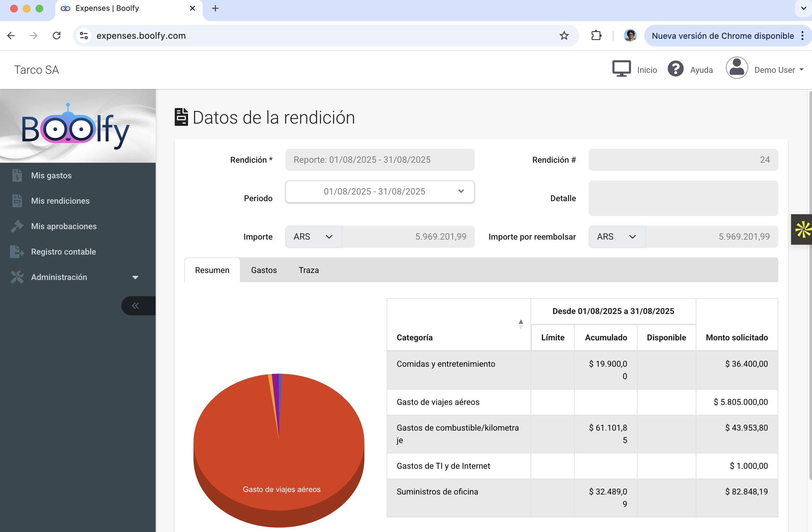Sort table by Categoría column arrows

pyautogui.click(x=521, y=324)
